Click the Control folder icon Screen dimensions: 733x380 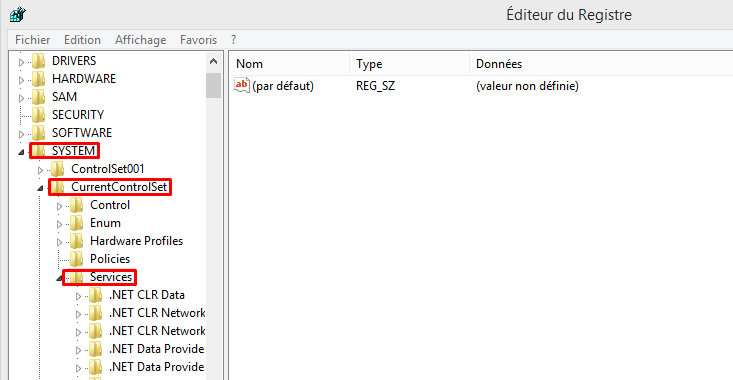[77, 205]
